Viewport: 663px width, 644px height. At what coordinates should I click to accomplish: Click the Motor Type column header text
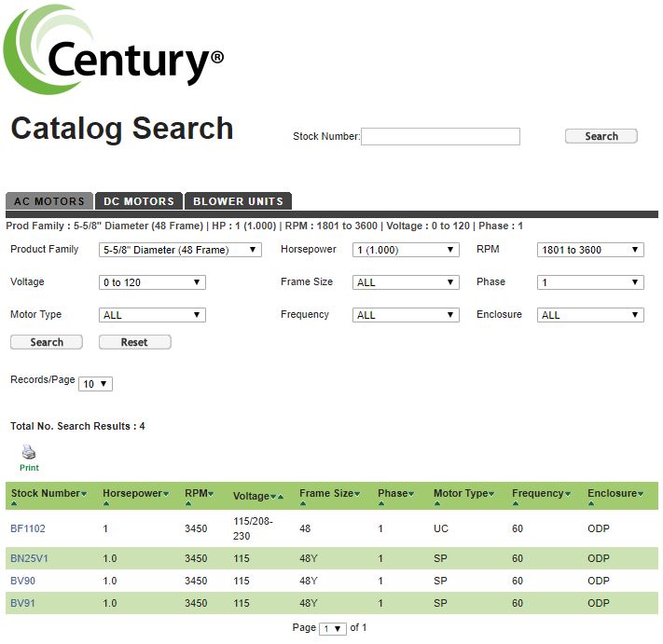pos(461,493)
